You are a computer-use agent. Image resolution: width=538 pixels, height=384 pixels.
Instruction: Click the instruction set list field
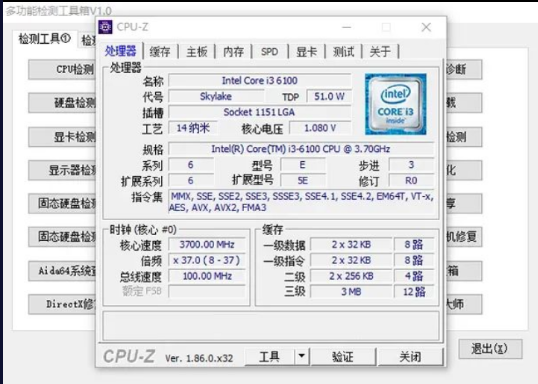302,202
